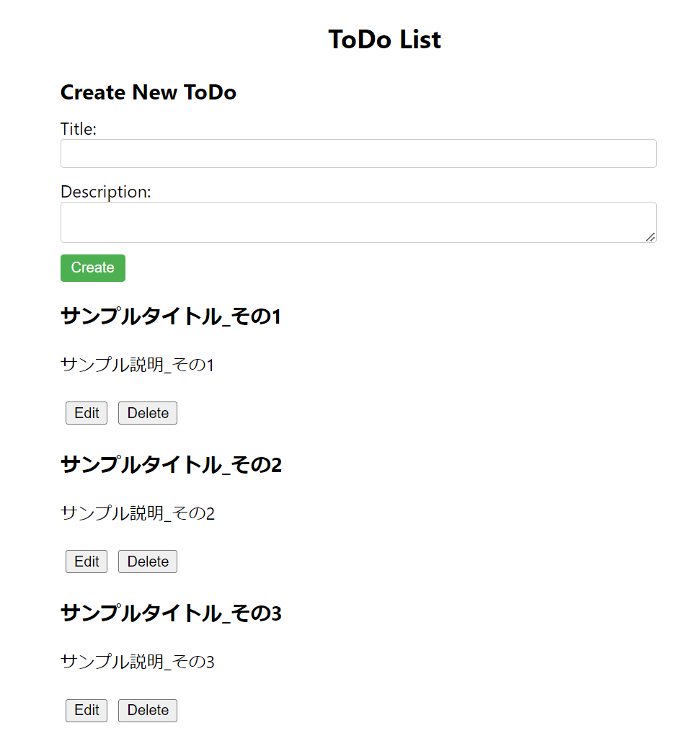Image resolution: width=700 pixels, height=741 pixels.
Task: Click the green Create button
Action: (93, 268)
